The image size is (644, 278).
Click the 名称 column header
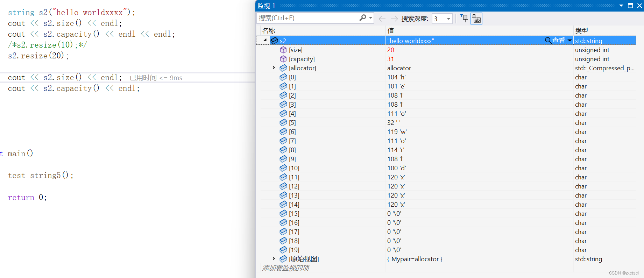point(269,31)
